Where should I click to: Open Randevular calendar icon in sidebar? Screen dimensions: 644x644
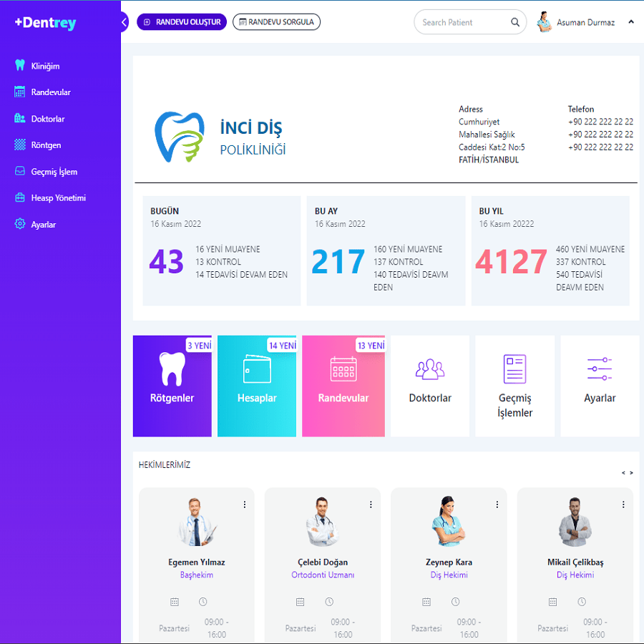[20, 92]
